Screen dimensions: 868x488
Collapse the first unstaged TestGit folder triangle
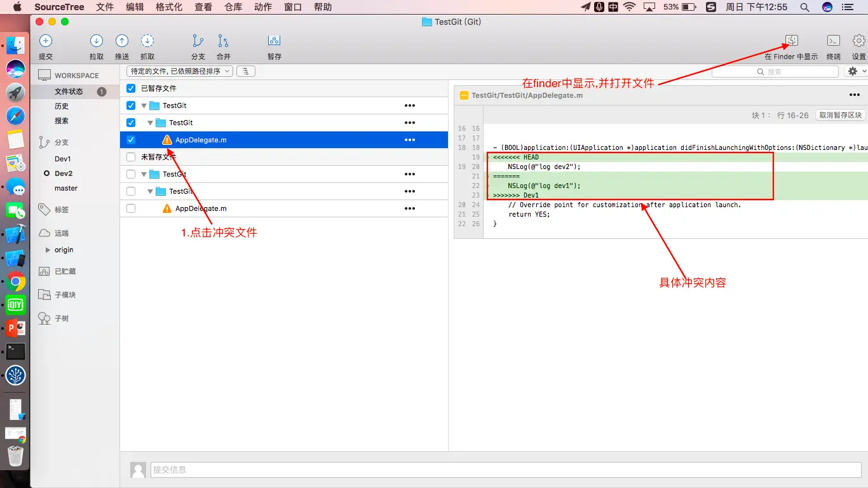pyautogui.click(x=144, y=174)
